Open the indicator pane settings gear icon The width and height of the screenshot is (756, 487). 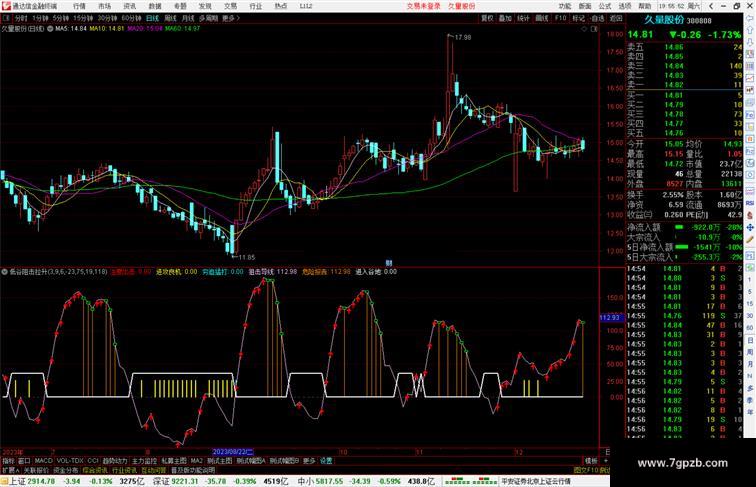4,272
